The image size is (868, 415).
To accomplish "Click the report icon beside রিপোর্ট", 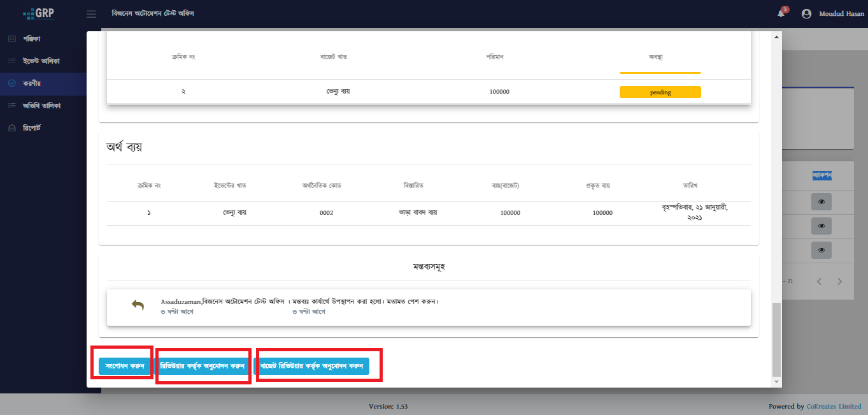I will tap(11, 128).
